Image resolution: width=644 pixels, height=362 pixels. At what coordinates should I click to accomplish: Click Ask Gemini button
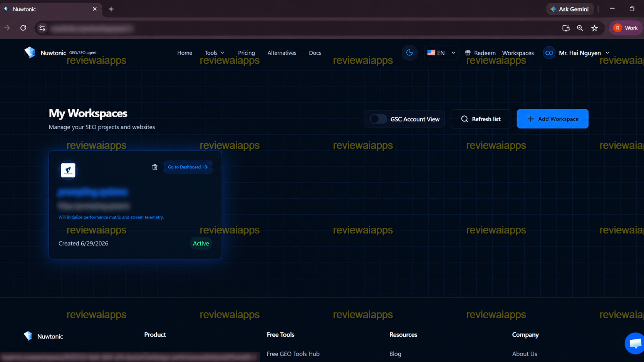(x=570, y=9)
